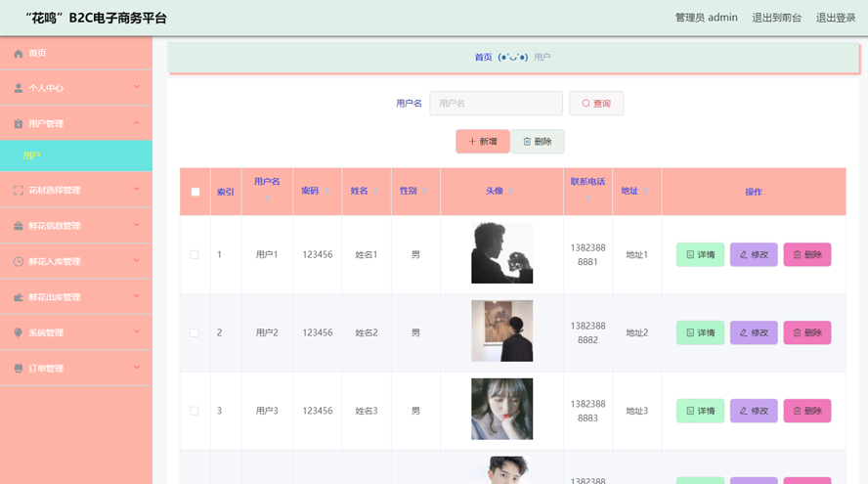Viewport: 868px width, 484px height.
Task: Select the 用户 submenu item
Action: tap(32, 155)
